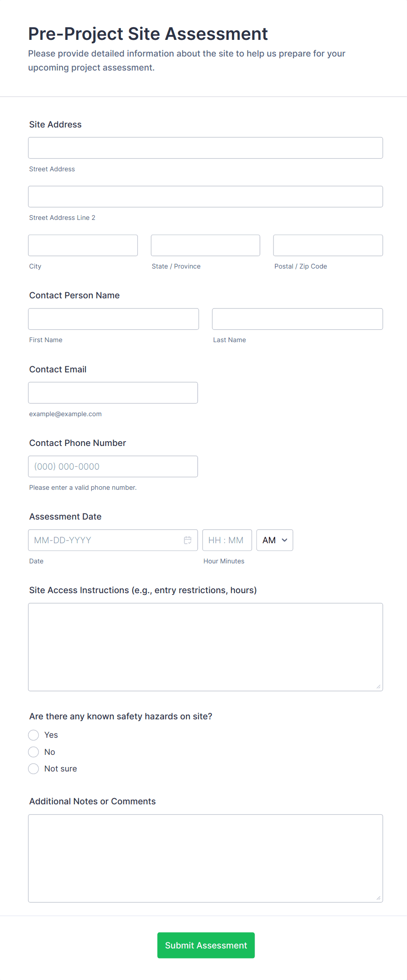Click the contact First Name field

coord(113,319)
